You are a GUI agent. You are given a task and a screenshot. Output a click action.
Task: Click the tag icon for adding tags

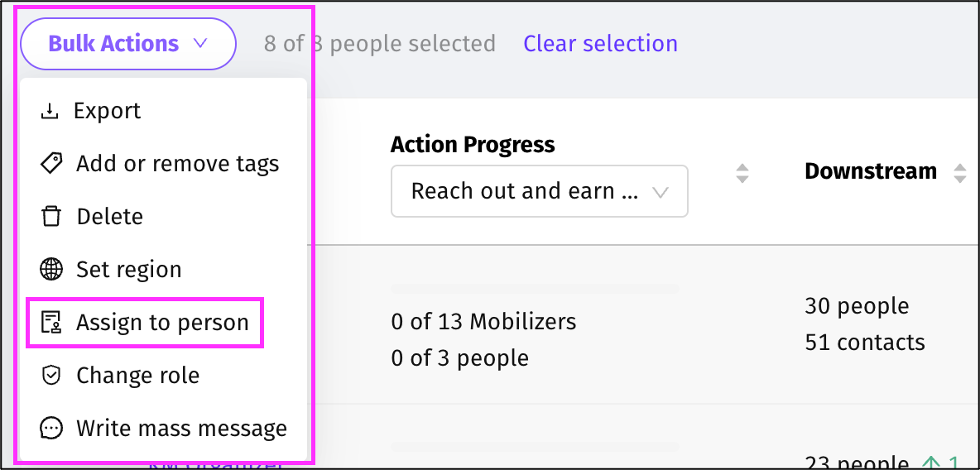[x=51, y=164]
